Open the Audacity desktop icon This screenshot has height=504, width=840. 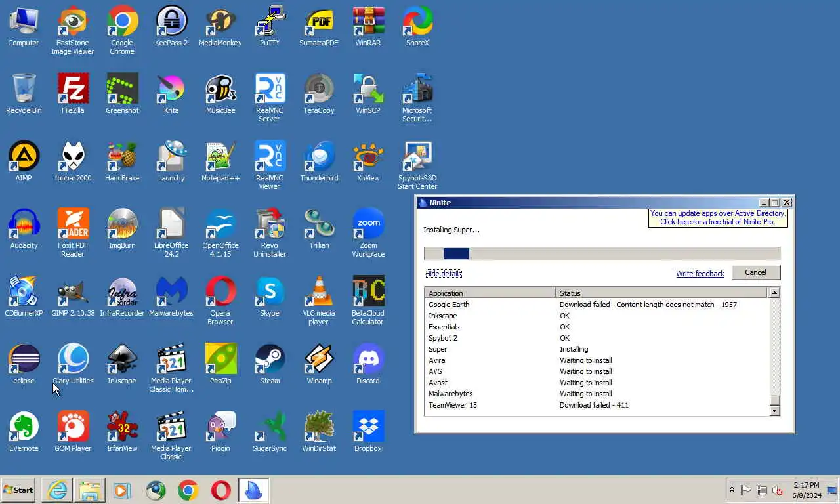click(24, 229)
